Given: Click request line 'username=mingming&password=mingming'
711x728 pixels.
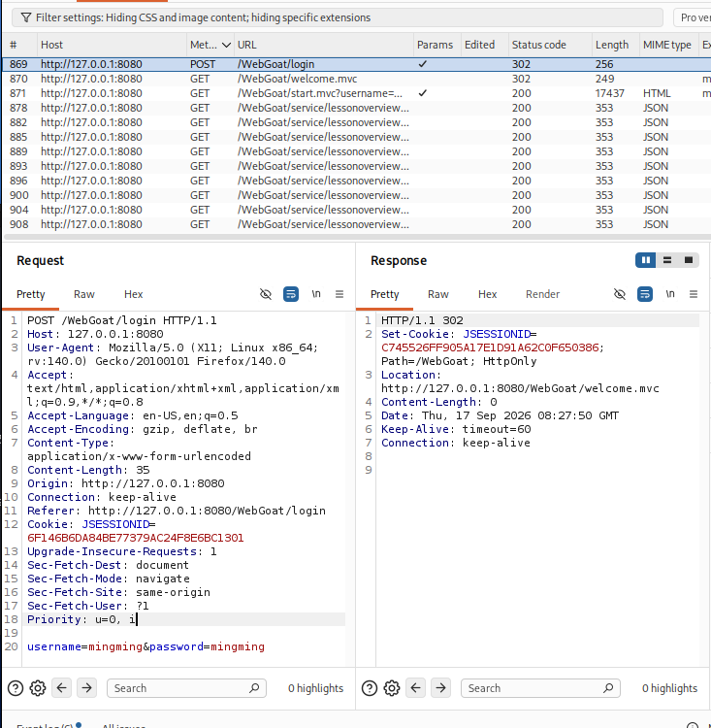Looking at the screenshot, I should (145, 646).
